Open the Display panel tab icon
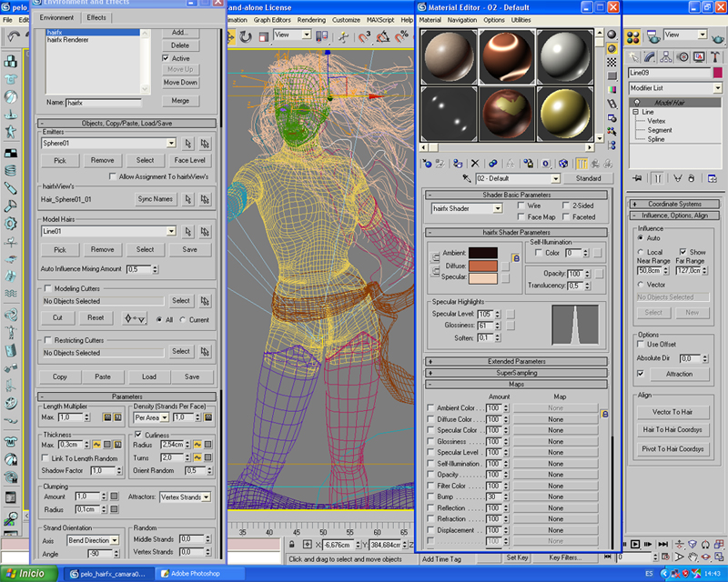Viewport: 728px width, 582px height. point(699,56)
